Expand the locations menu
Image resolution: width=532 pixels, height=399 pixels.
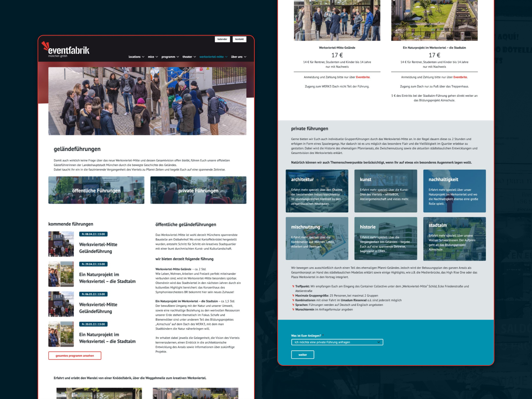(136, 57)
